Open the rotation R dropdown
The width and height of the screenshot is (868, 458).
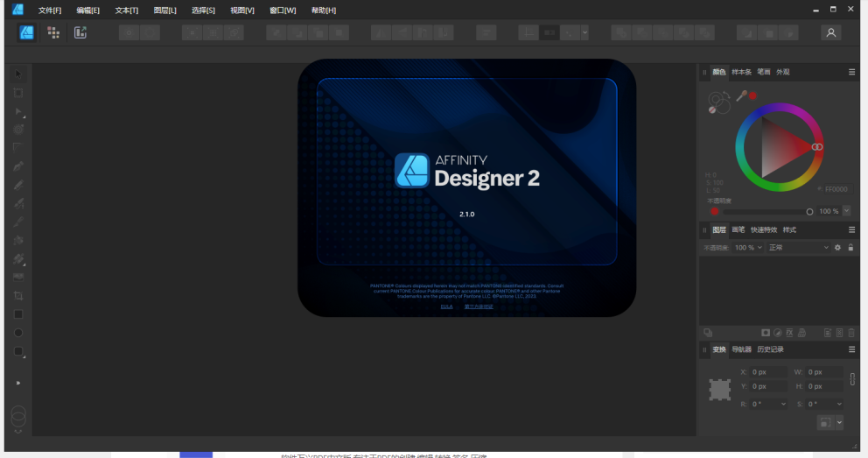[x=783, y=405]
